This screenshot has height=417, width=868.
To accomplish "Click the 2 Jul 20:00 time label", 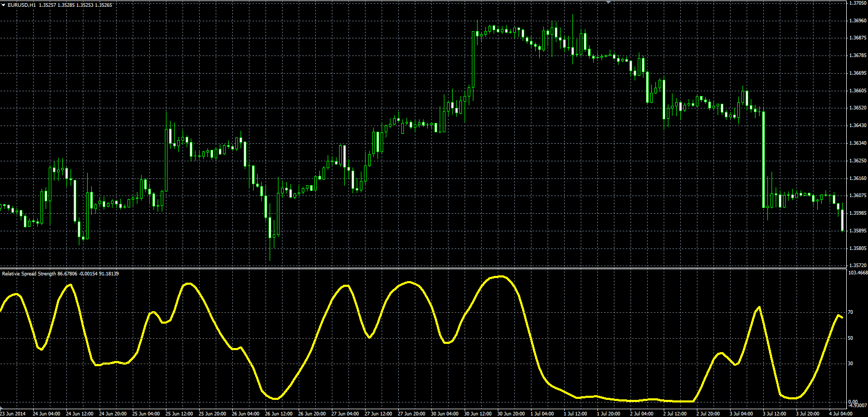I will [709, 414].
